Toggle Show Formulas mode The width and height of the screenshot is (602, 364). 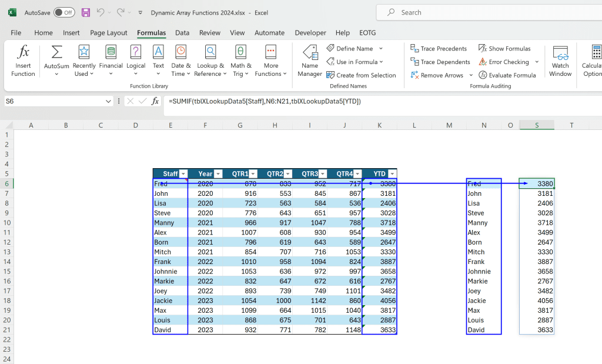point(504,49)
